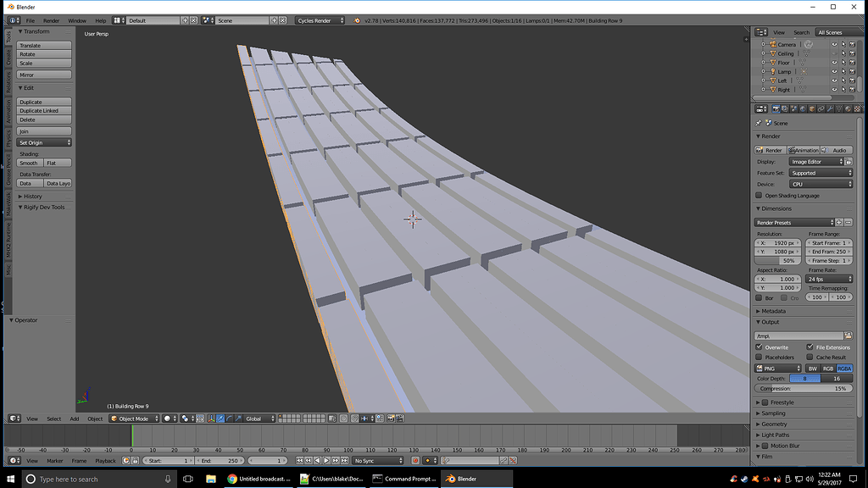Open the Cycles Render engine dropdown

point(320,20)
